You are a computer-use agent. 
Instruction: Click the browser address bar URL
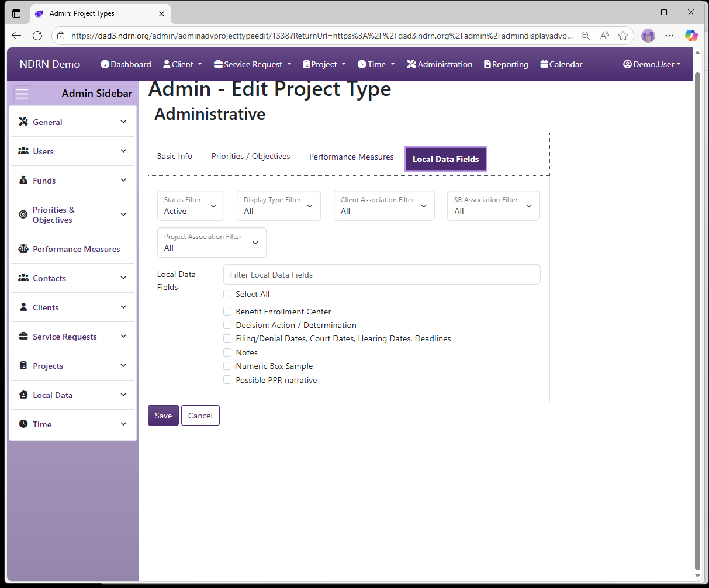click(x=321, y=36)
